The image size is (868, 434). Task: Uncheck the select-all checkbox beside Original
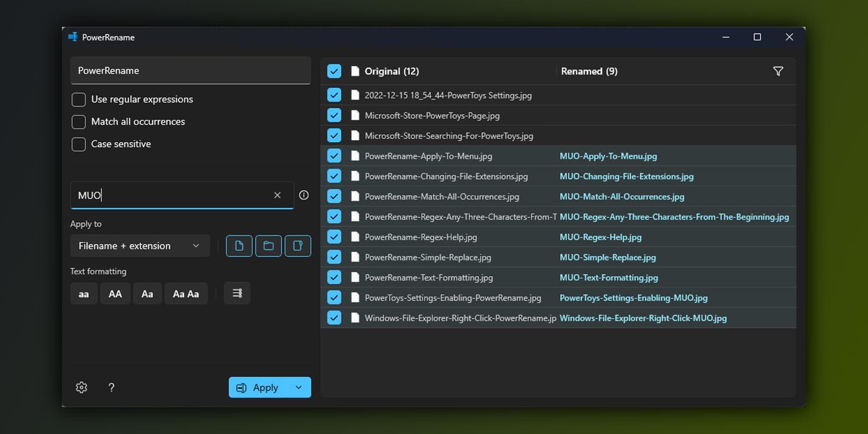(x=334, y=71)
